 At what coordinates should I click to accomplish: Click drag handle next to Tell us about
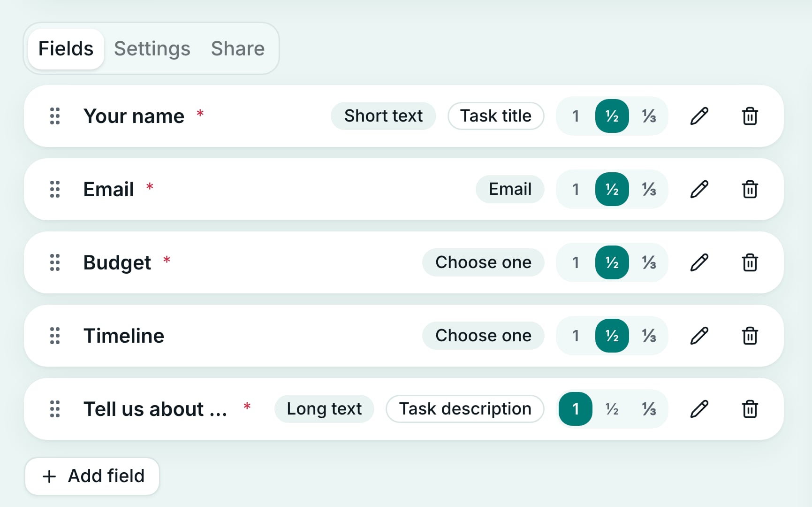tap(55, 409)
